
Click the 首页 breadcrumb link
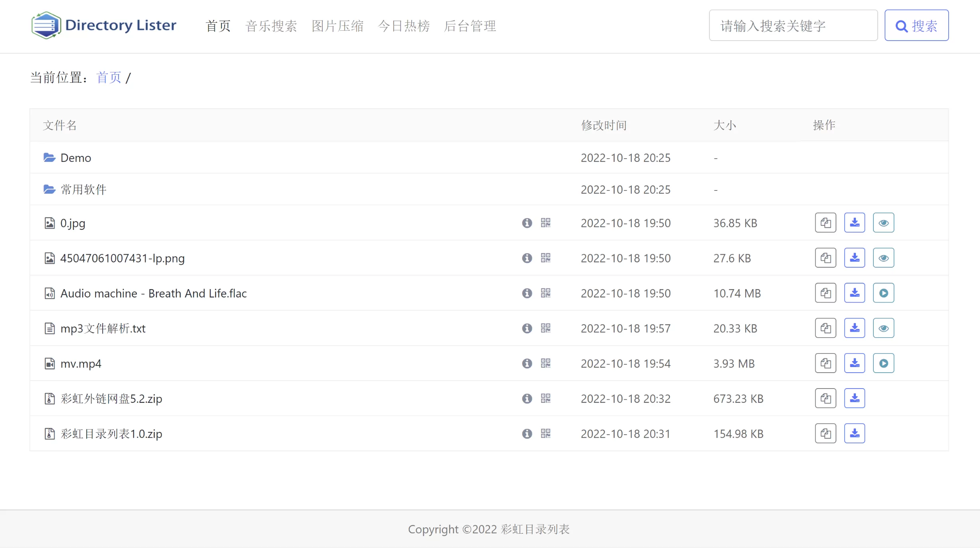tap(108, 77)
